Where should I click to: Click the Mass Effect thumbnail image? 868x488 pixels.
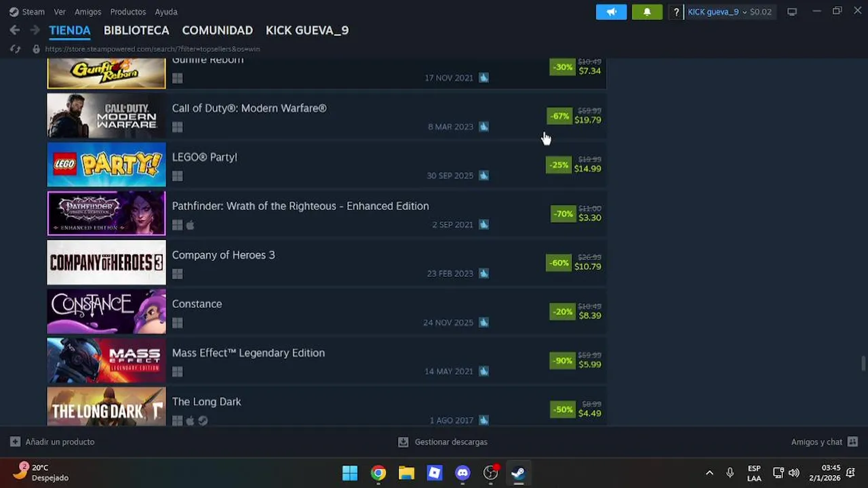[106, 360]
